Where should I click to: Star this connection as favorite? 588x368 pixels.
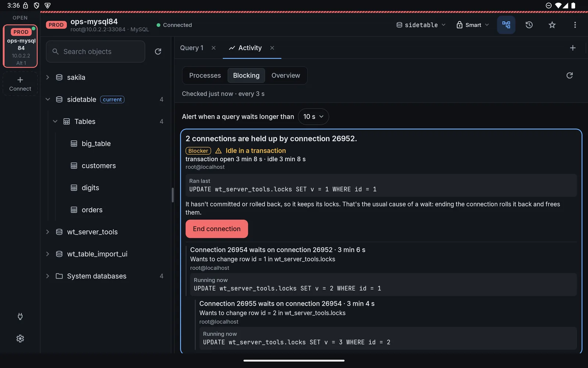(x=552, y=25)
